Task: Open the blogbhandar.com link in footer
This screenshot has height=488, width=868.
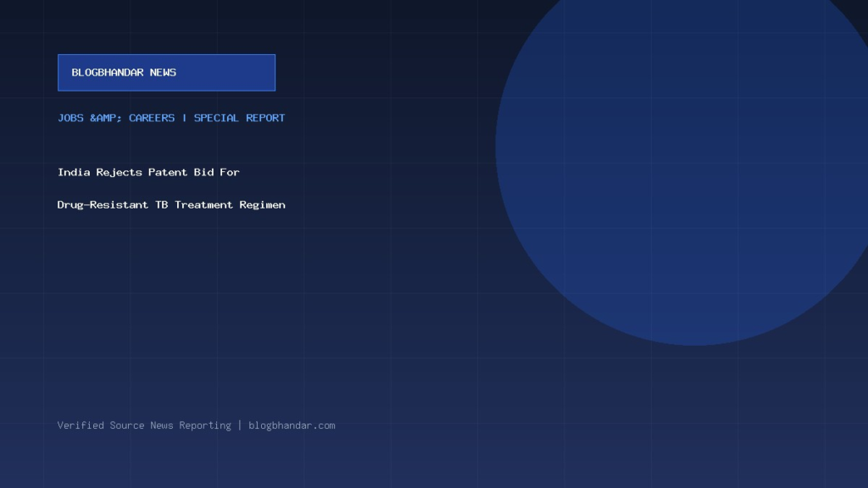Action: [292, 425]
